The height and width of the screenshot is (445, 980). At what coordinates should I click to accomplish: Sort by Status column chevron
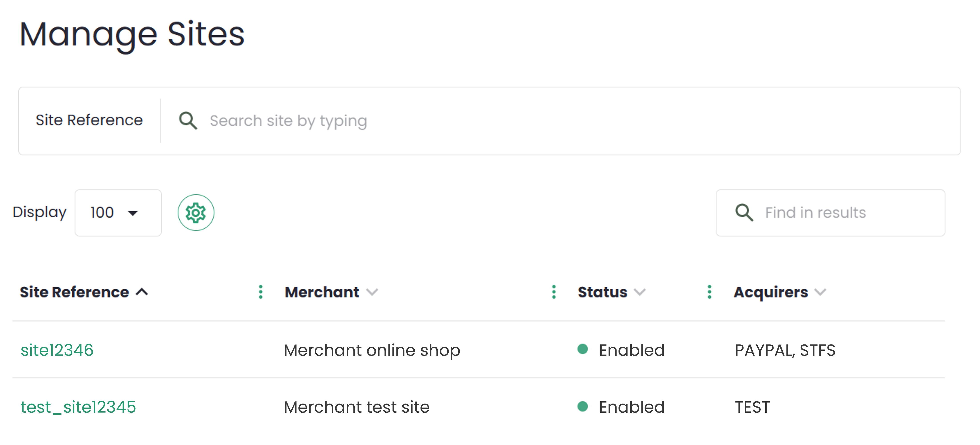pyautogui.click(x=640, y=292)
